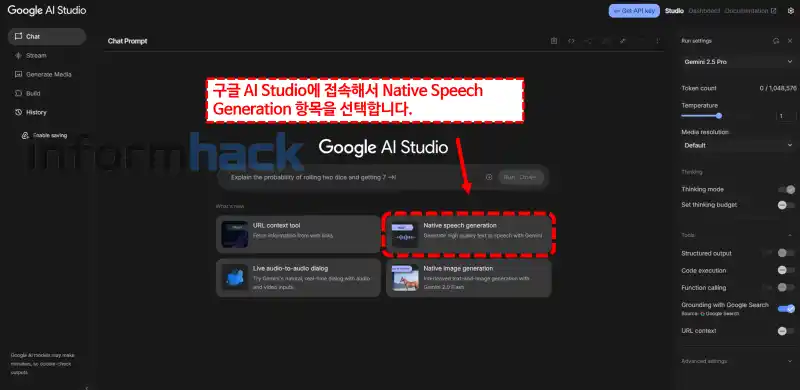This screenshot has height=390, width=800.
Task: Open the Gemini 2.5 Pro model dropdown
Action: pos(738,62)
